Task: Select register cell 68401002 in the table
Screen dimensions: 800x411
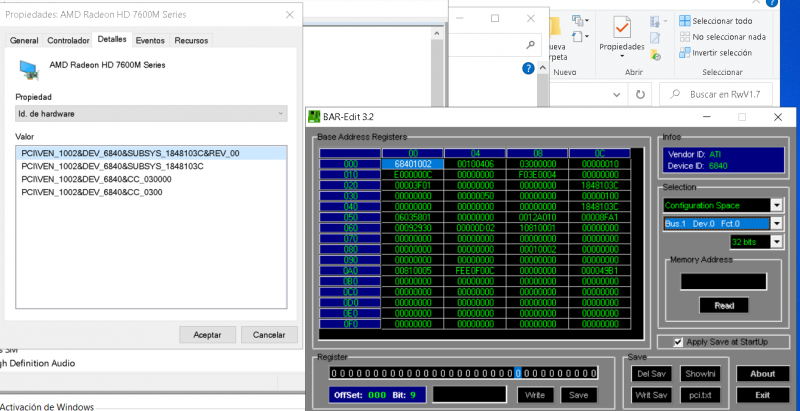Action: [x=412, y=163]
